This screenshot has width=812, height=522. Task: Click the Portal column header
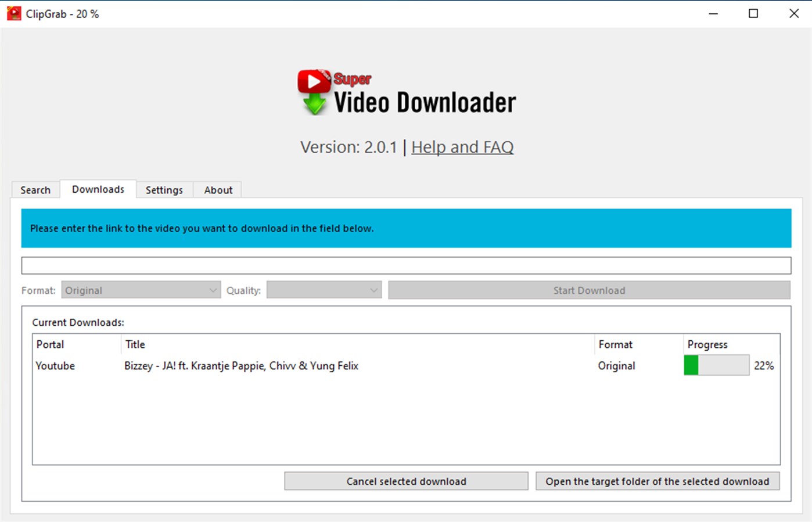[77, 344]
